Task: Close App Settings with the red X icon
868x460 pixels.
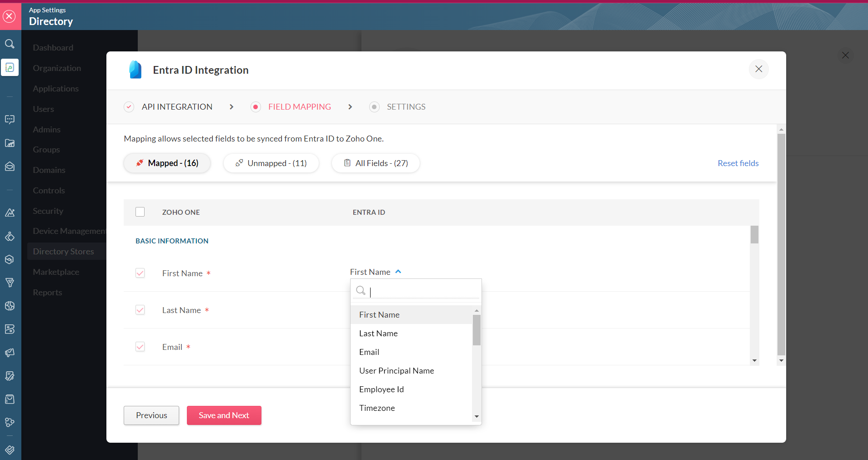Action: (x=9, y=16)
